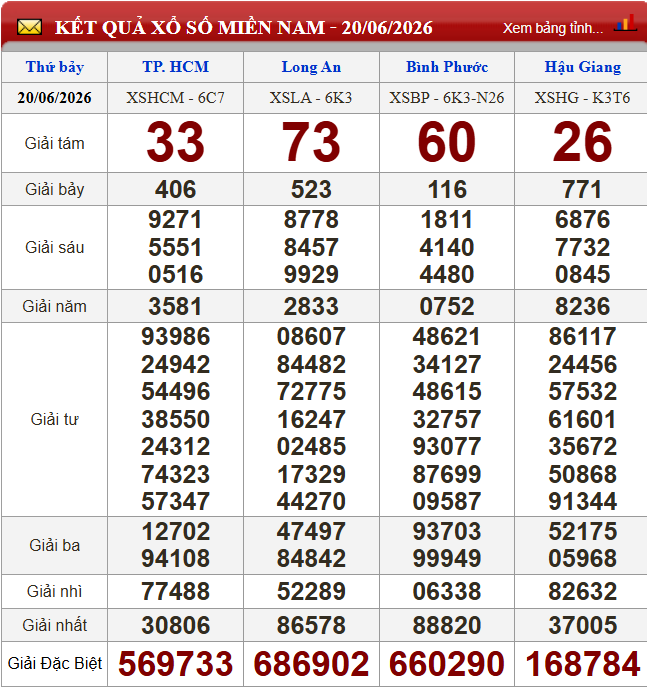647x687 pixels.
Task: Click special prize number 686902
Action: (311, 664)
